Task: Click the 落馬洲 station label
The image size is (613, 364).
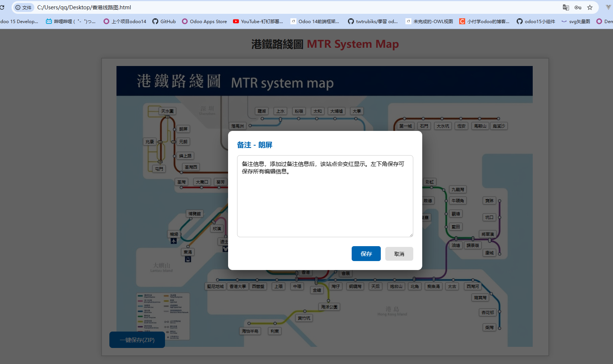Action: point(237,126)
